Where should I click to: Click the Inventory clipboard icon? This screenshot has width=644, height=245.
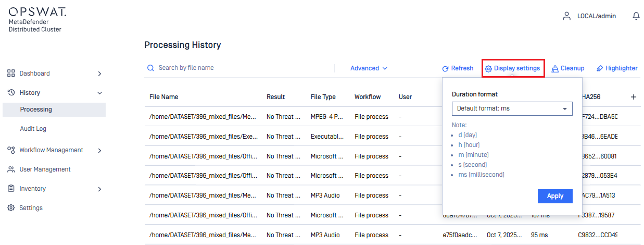pos(11,189)
